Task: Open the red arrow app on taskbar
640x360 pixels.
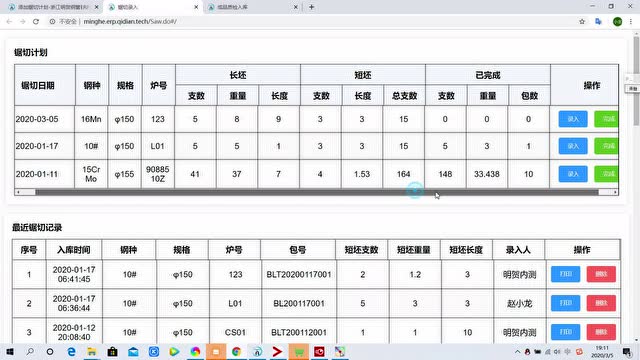Action: (278, 352)
